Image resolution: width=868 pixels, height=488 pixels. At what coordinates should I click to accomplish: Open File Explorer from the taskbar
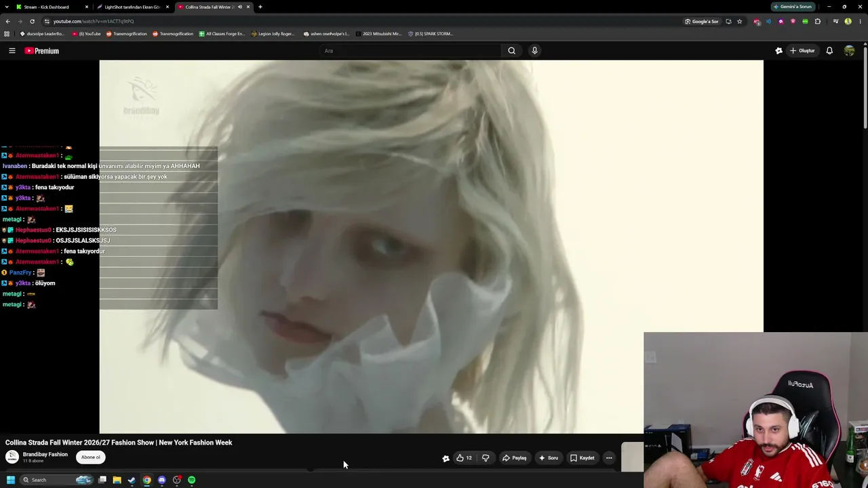(117, 480)
